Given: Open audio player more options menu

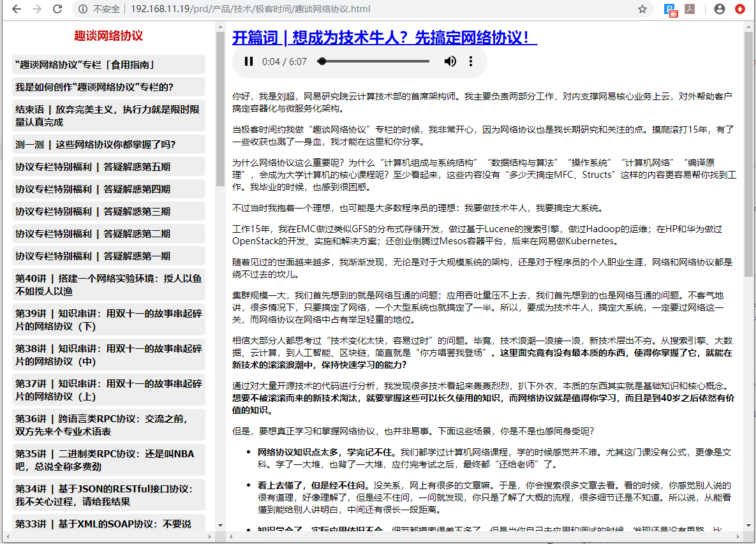Looking at the screenshot, I should (x=471, y=62).
